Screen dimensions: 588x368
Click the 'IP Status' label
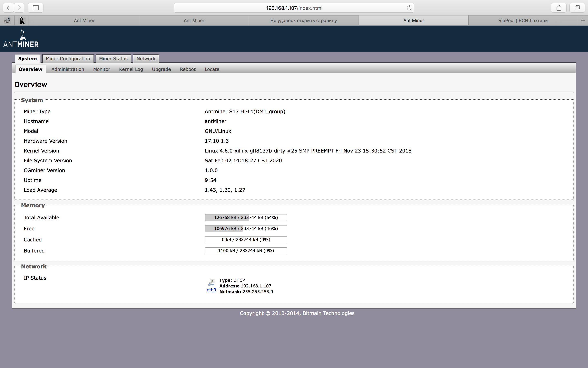click(x=35, y=278)
